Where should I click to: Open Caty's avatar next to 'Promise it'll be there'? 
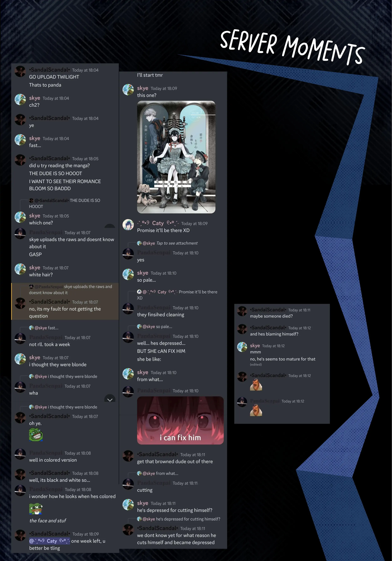128,225
